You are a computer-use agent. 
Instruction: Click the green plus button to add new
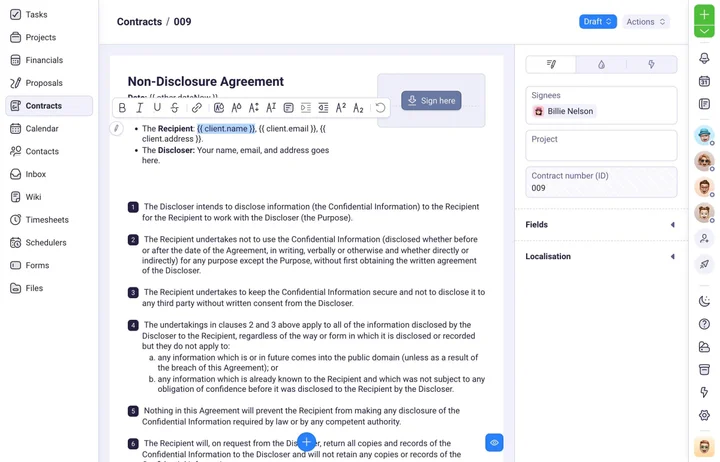pyautogui.click(x=704, y=15)
